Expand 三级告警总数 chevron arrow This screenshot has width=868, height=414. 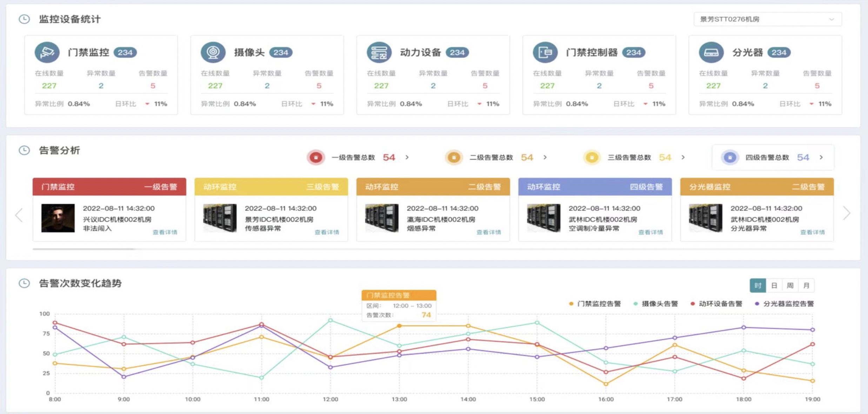pos(683,157)
